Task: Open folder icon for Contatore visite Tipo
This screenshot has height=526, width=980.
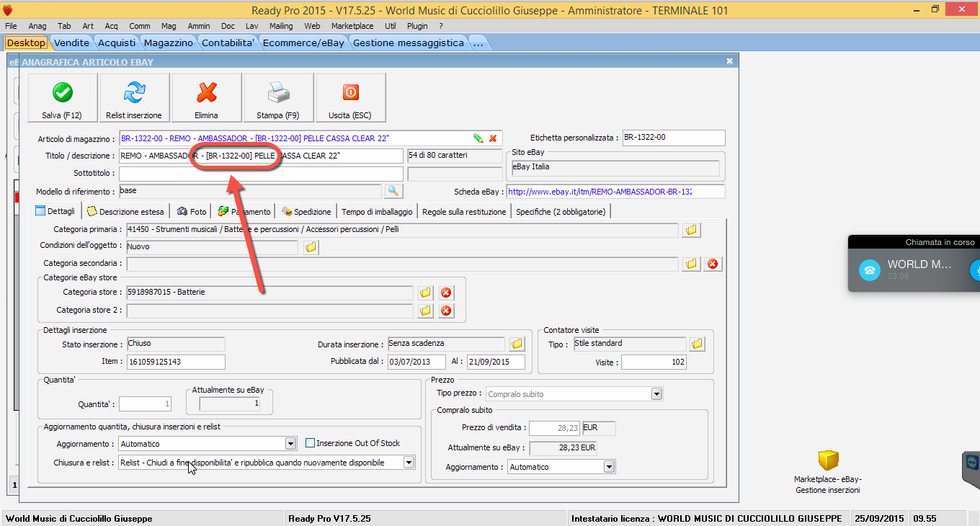Action: 697,344
